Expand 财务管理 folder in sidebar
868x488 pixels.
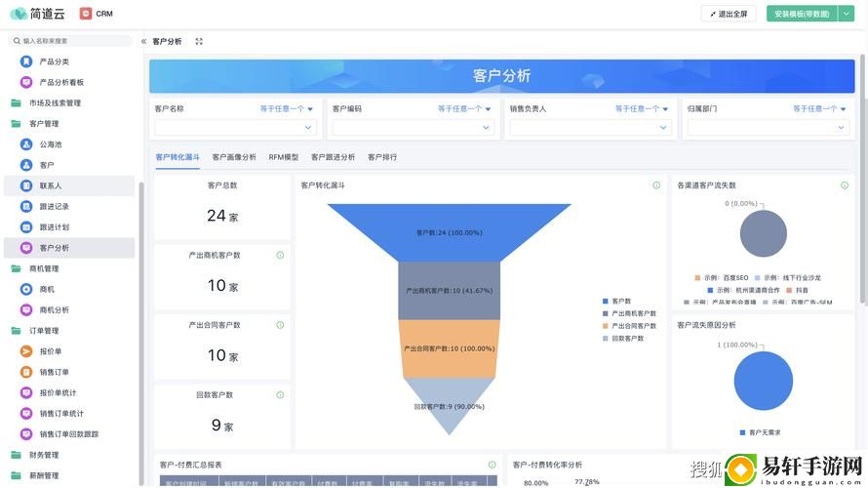[44, 455]
